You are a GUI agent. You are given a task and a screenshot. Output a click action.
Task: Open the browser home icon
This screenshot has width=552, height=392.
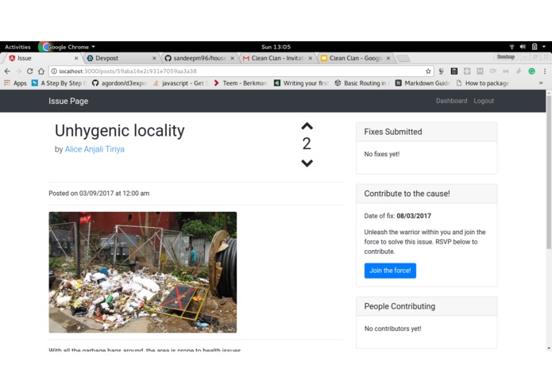click(x=41, y=71)
